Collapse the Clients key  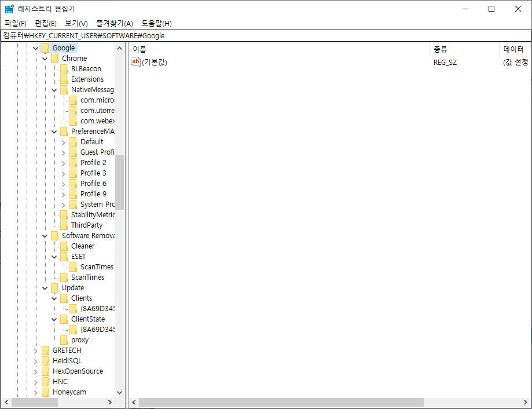tap(54, 299)
